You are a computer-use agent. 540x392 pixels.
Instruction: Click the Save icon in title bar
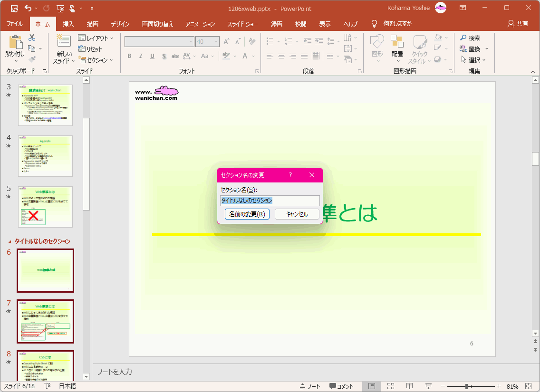pyautogui.click(x=14, y=8)
